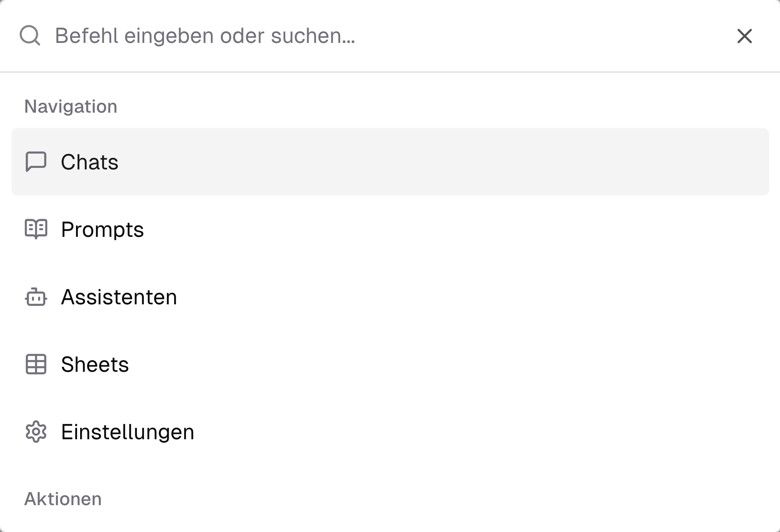Select the Einstellungen label text
The width and height of the screenshot is (780, 532).
128,432
